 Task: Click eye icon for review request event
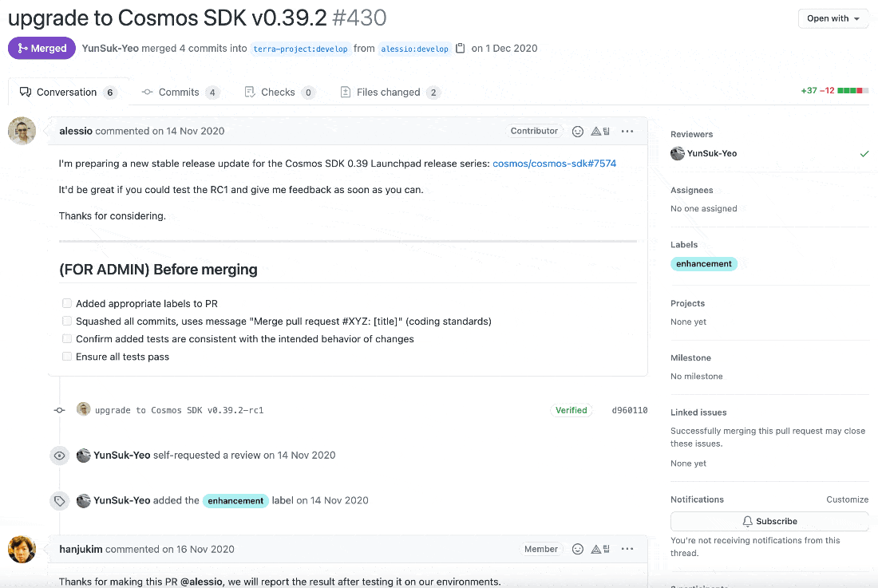[x=59, y=456]
